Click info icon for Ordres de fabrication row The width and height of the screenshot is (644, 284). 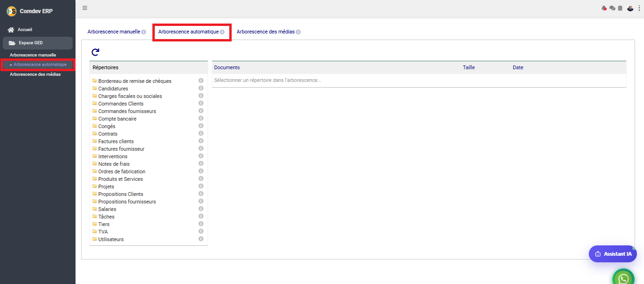coord(201,171)
